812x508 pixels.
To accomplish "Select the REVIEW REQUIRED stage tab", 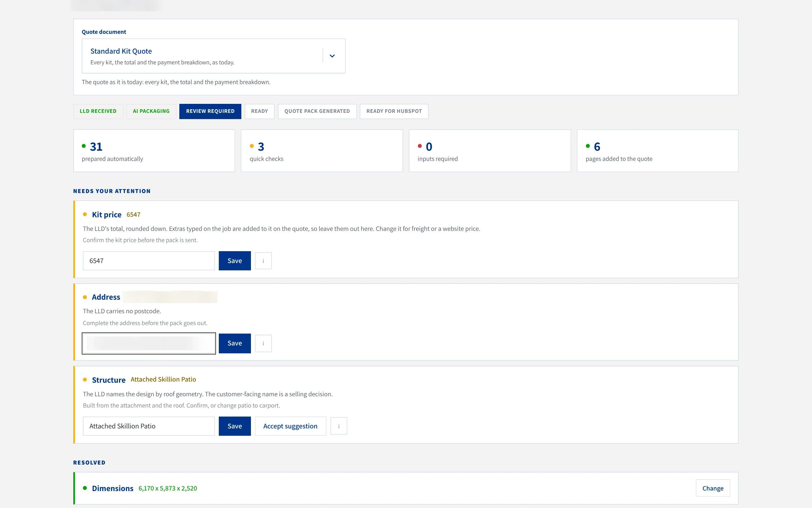I will point(210,111).
